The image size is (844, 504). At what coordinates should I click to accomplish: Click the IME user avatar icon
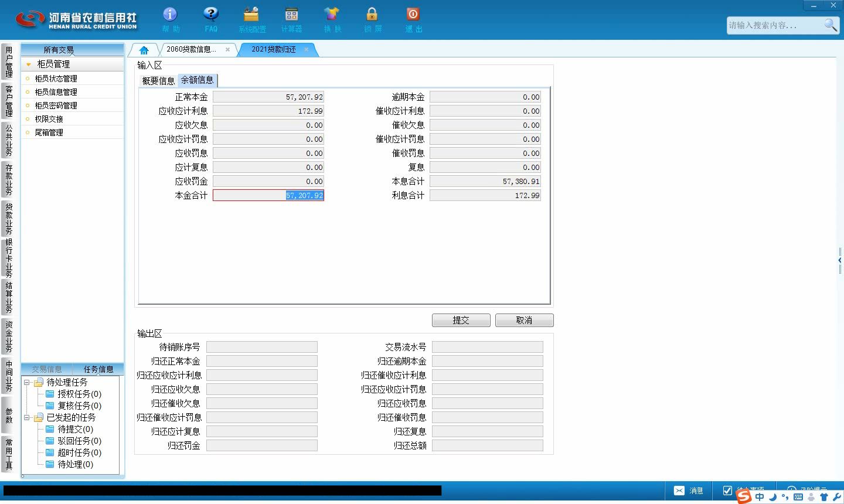pos(811,497)
